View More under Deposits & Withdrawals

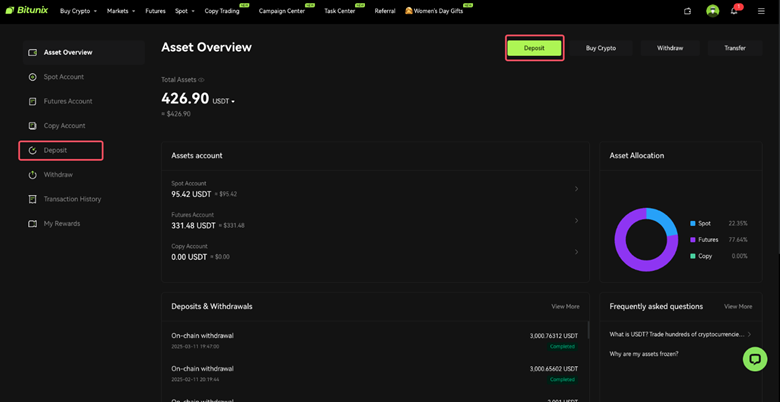point(565,306)
